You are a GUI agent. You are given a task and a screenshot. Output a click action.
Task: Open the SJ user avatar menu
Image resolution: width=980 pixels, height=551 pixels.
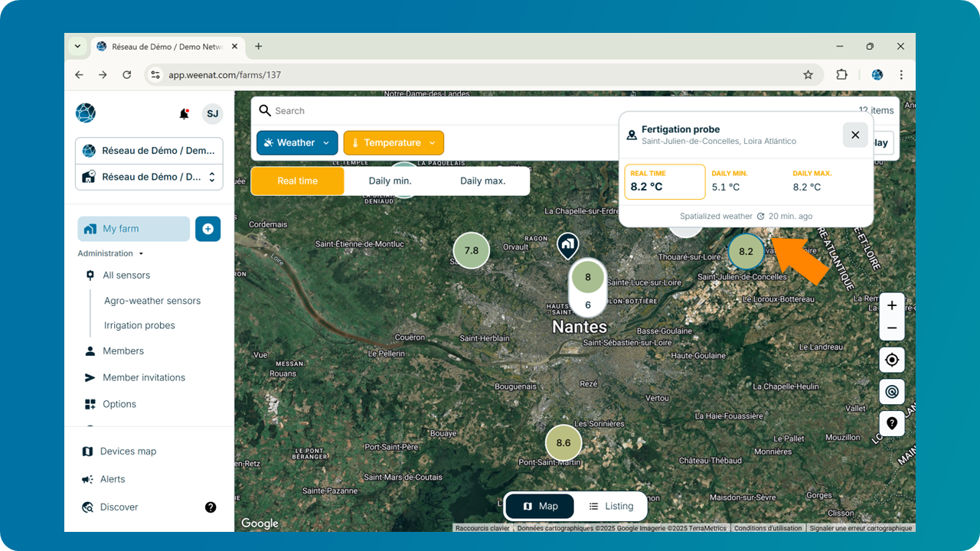pyautogui.click(x=213, y=113)
